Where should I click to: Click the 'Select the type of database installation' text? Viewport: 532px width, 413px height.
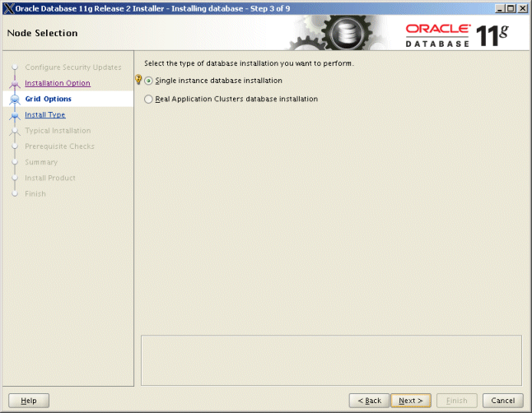(249, 63)
